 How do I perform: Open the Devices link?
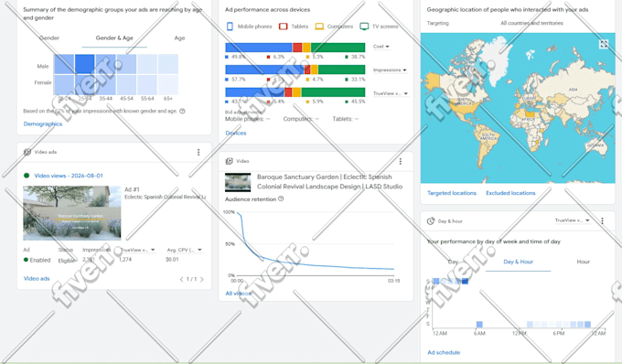pos(236,134)
